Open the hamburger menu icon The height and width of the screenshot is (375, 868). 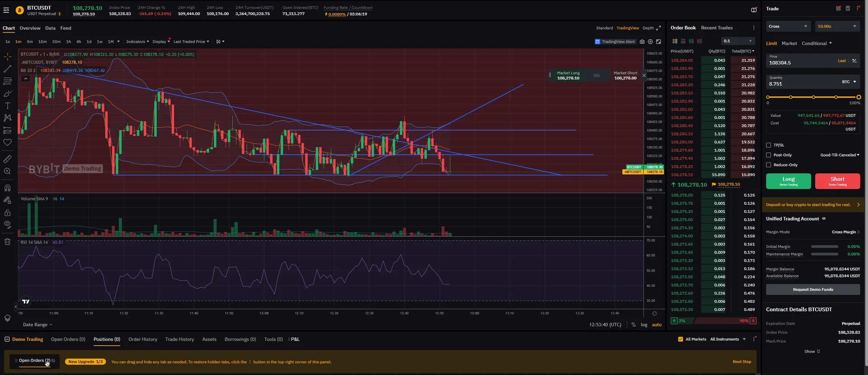click(6, 10)
